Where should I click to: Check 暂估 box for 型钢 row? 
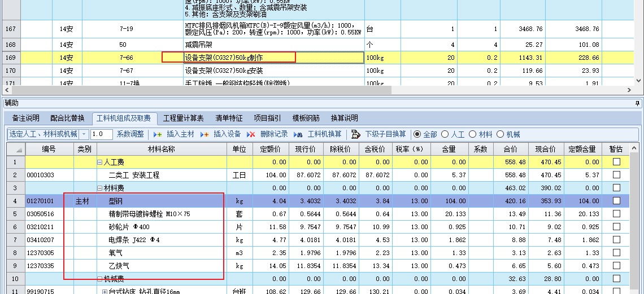click(x=616, y=200)
